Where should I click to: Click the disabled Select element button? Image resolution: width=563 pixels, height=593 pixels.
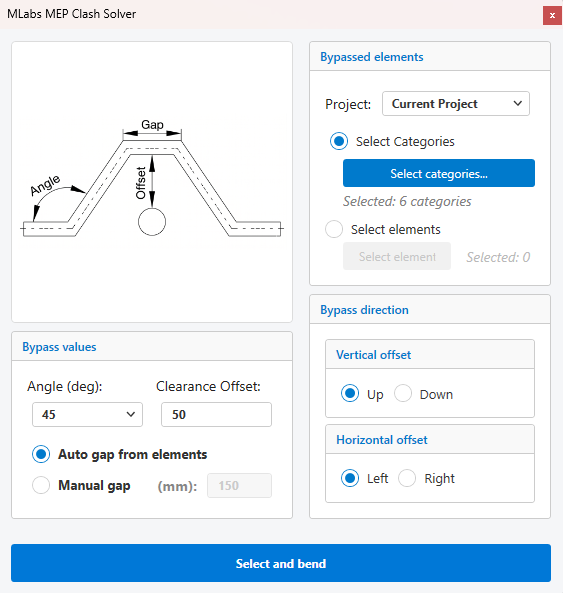397,256
